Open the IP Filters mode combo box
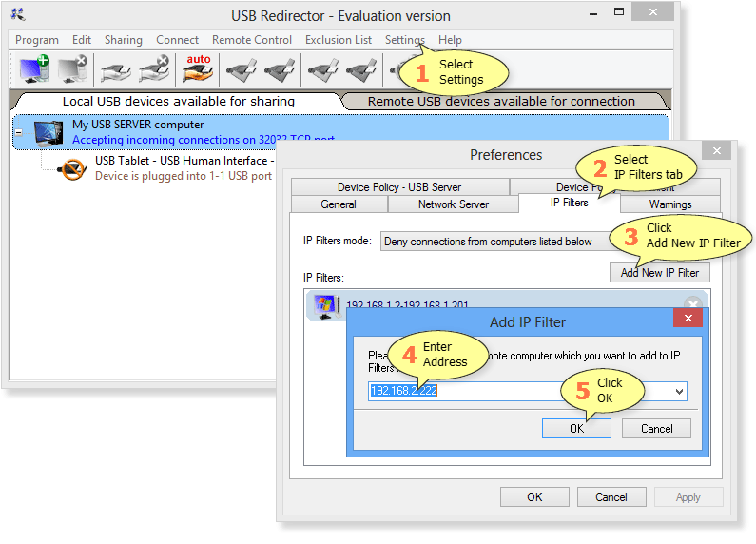This screenshot has height=544, width=756. 495,242
